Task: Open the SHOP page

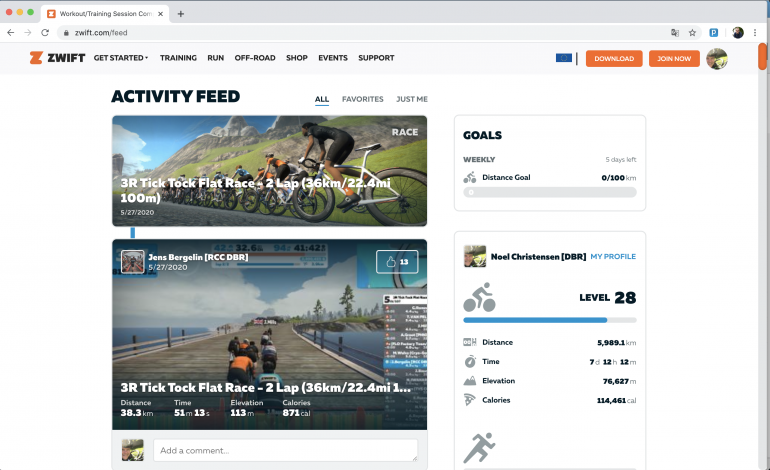Action: [297, 58]
